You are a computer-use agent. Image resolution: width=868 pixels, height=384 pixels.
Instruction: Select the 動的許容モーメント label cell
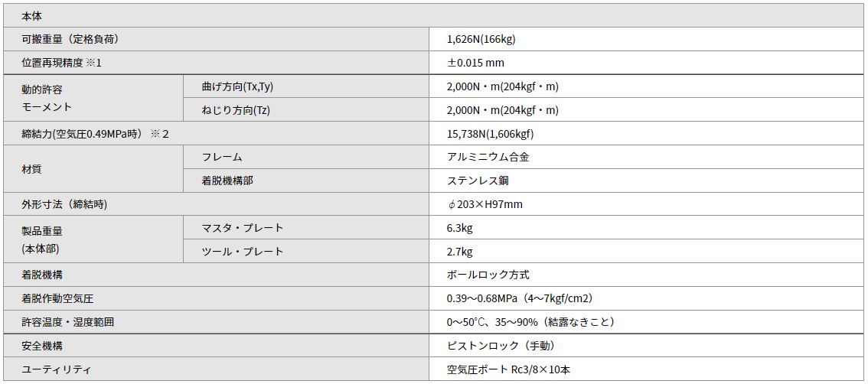93,98
